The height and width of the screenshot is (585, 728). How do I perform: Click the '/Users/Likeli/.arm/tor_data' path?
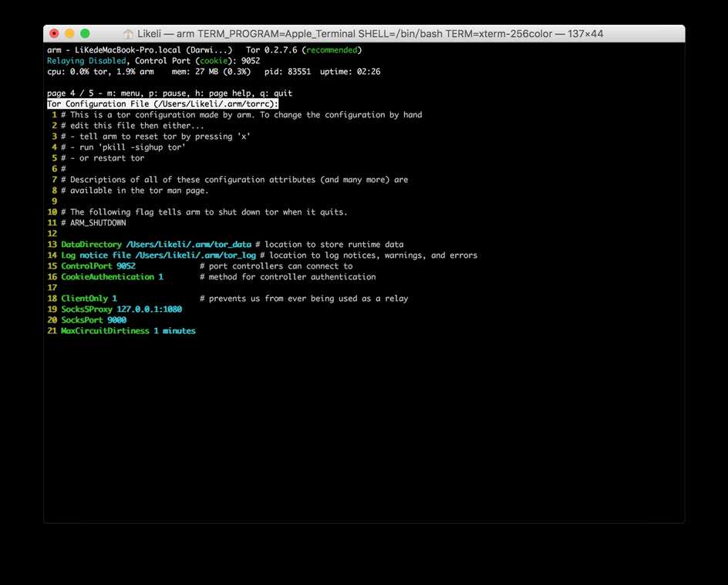188,245
